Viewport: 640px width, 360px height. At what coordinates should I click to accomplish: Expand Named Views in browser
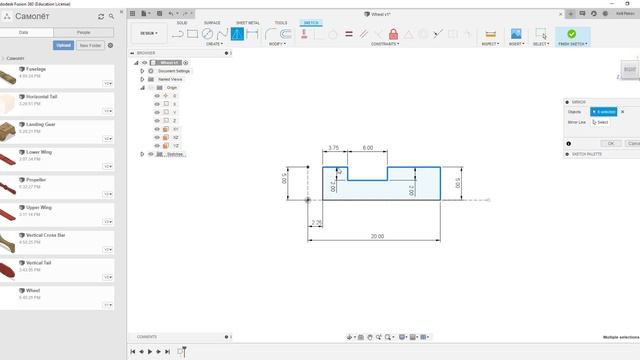tap(142, 79)
